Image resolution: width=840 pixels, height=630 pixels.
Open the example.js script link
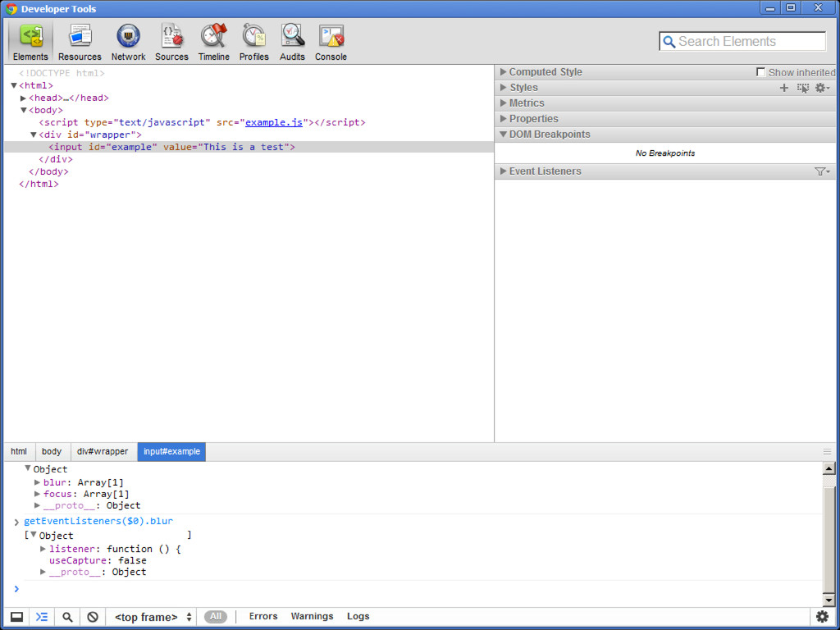(x=274, y=123)
